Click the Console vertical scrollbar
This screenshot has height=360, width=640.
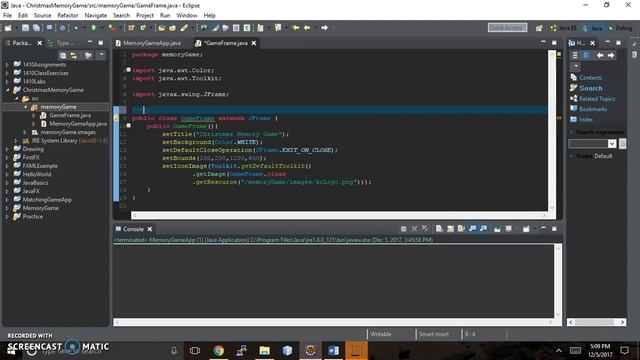tap(558, 281)
